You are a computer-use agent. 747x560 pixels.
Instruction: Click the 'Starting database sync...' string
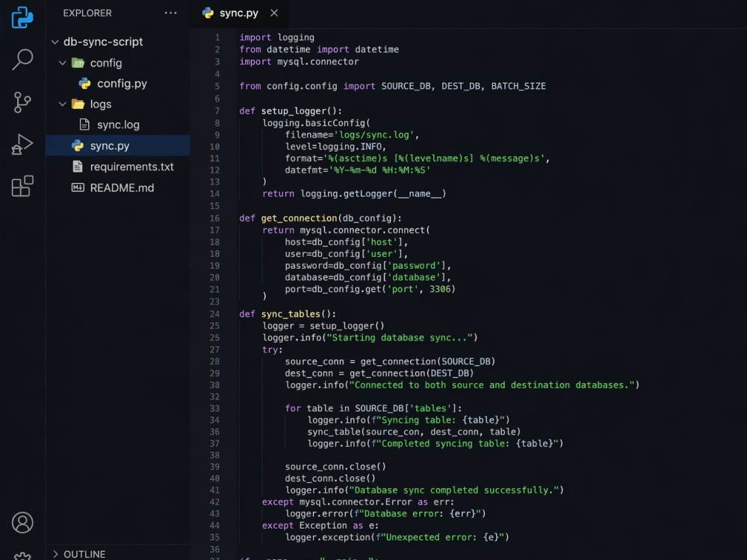tap(400, 337)
